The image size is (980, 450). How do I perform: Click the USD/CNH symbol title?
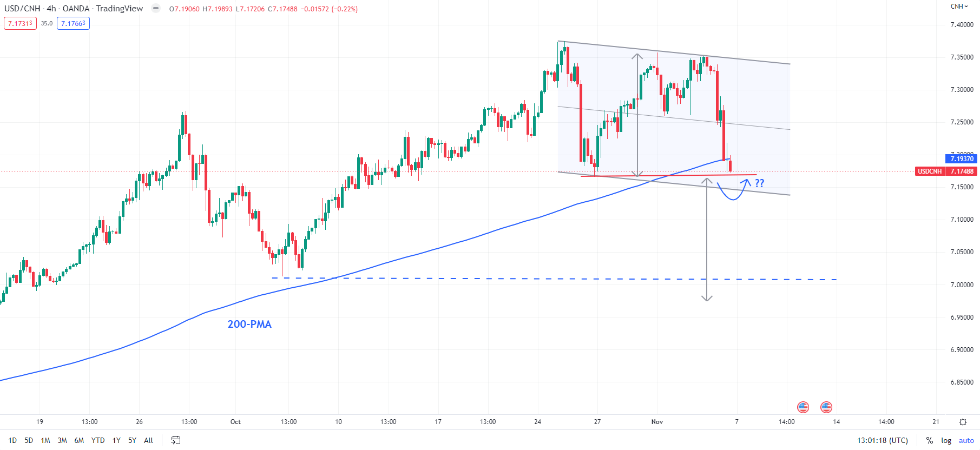[x=22, y=8]
